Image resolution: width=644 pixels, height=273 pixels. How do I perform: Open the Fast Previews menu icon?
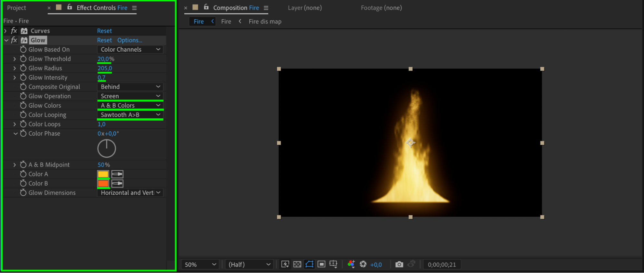285,264
